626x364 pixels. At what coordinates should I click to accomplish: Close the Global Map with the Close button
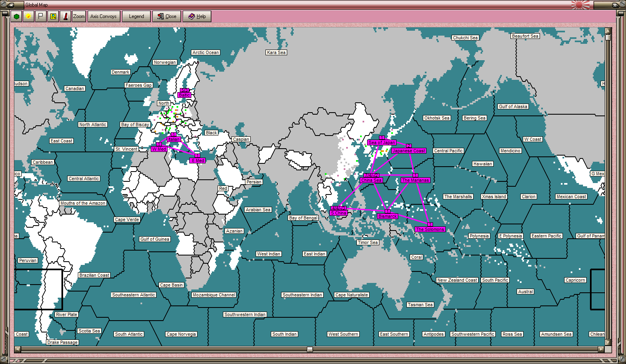[167, 16]
